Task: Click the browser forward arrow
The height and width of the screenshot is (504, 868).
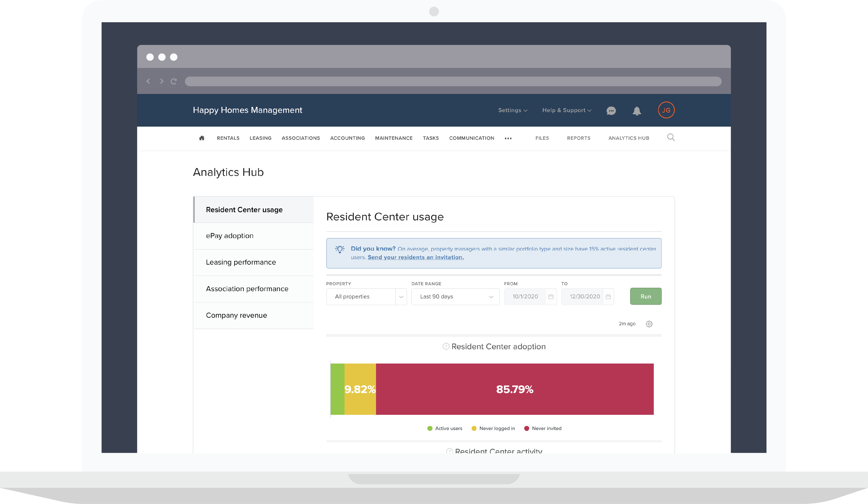Action: 161,81
